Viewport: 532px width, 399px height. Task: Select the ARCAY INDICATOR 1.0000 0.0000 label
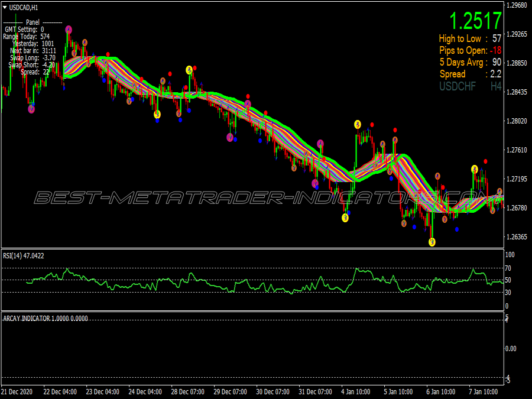(46, 319)
